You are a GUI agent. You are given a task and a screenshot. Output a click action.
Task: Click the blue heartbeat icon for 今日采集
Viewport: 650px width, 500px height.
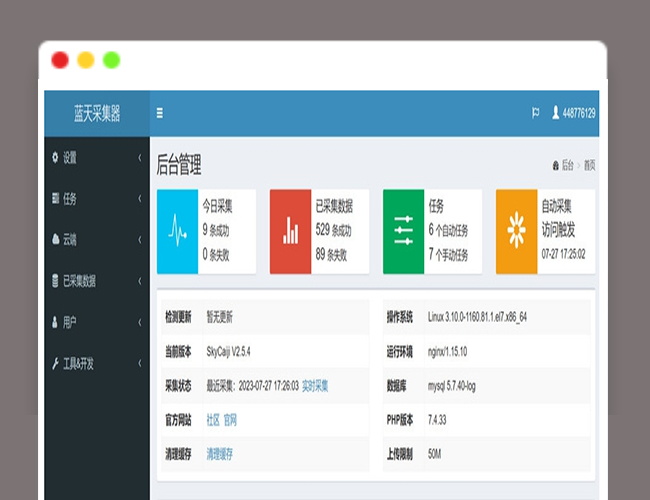177,232
